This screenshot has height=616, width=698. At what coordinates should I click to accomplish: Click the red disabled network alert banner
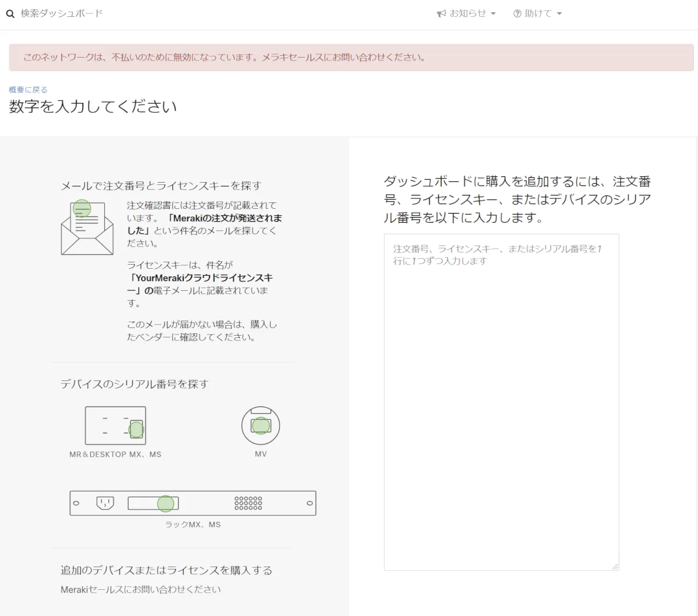pos(351,58)
